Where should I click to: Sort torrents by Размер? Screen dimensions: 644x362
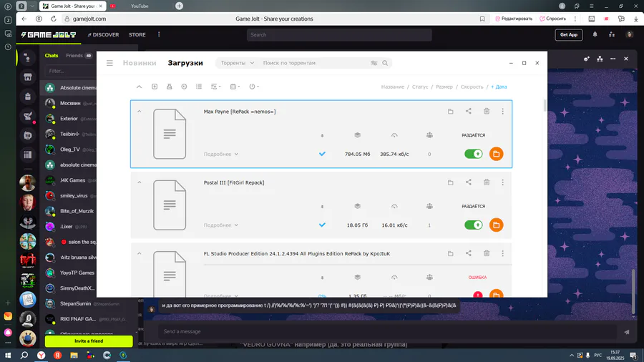[x=444, y=87]
